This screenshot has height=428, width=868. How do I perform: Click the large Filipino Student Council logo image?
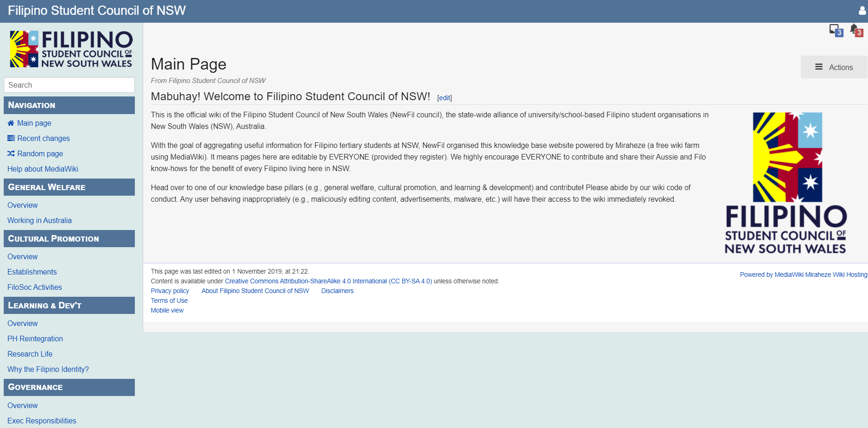coord(786,183)
